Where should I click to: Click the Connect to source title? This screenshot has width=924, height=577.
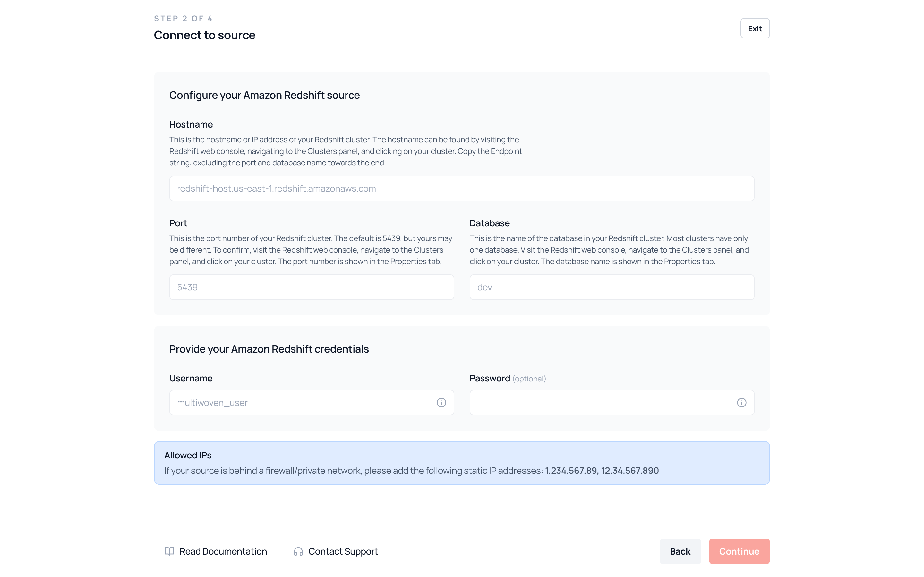click(x=204, y=35)
